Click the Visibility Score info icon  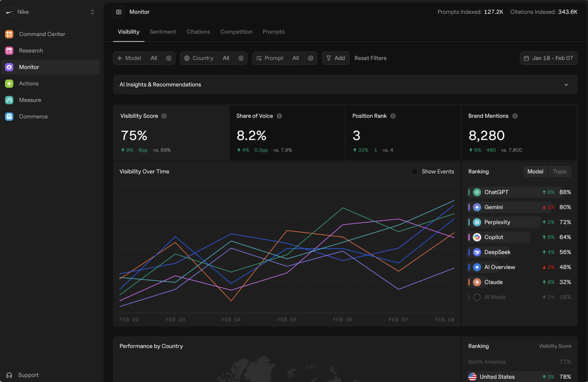point(164,116)
